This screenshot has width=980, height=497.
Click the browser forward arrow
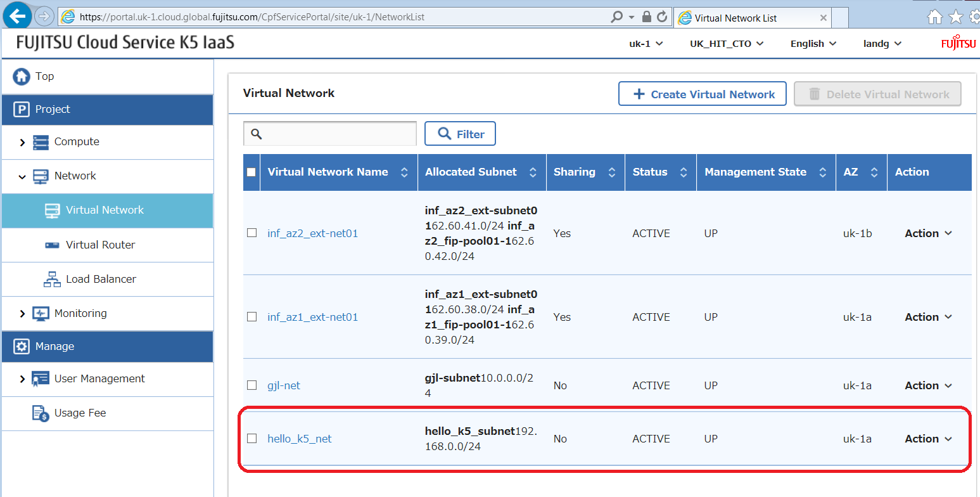click(x=44, y=16)
